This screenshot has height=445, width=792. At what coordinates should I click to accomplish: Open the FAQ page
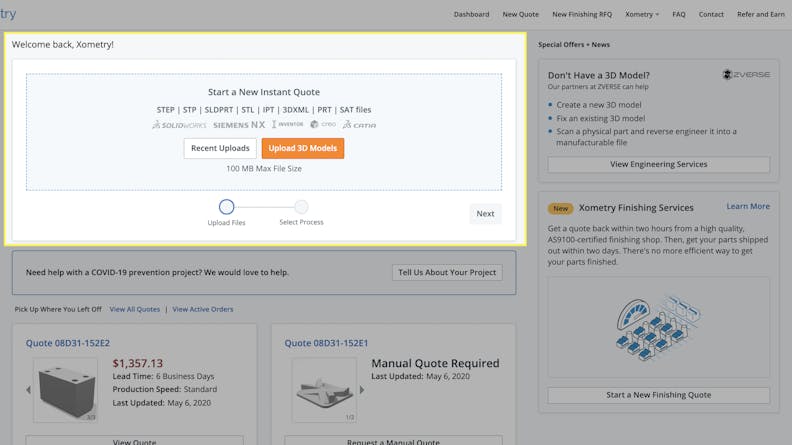[x=679, y=15]
